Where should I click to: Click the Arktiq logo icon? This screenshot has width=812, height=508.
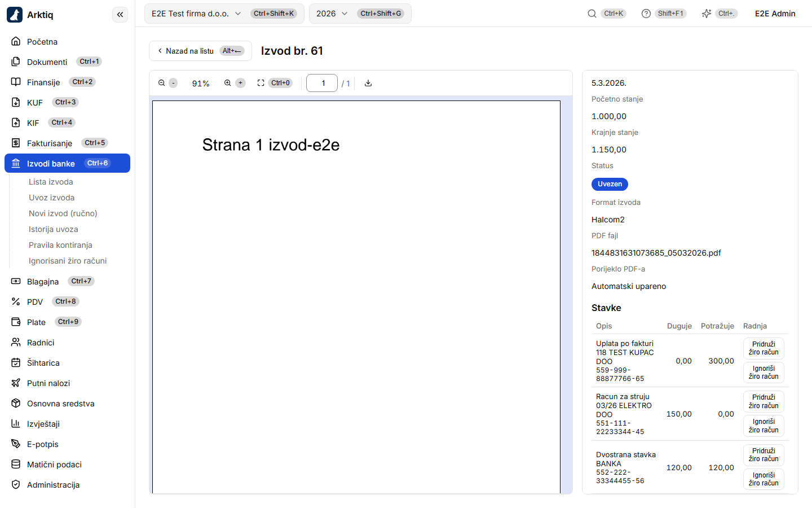[15, 15]
